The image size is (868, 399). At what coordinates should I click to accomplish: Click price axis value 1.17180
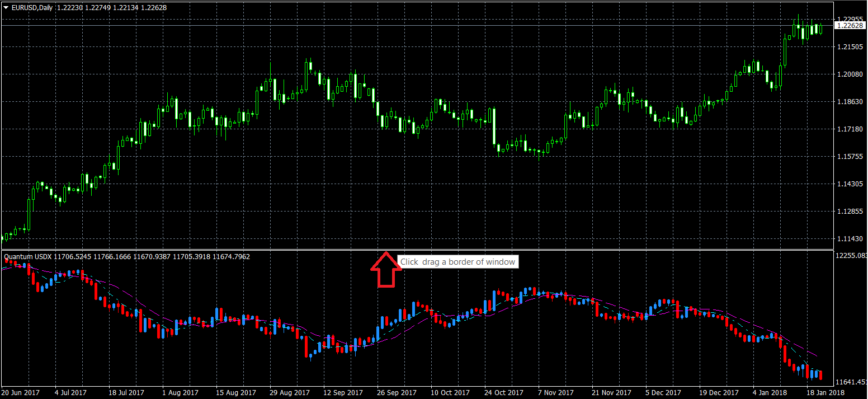pyautogui.click(x=849, y=129)
